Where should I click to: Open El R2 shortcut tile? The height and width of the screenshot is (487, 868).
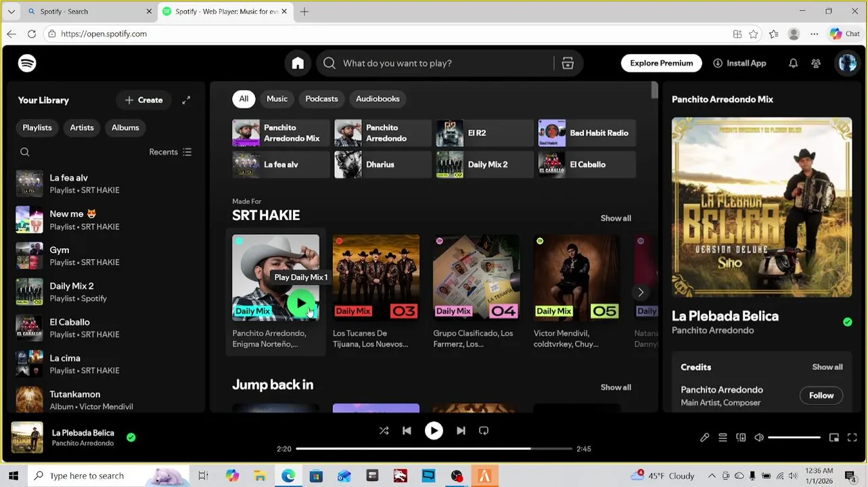[485, 133]
